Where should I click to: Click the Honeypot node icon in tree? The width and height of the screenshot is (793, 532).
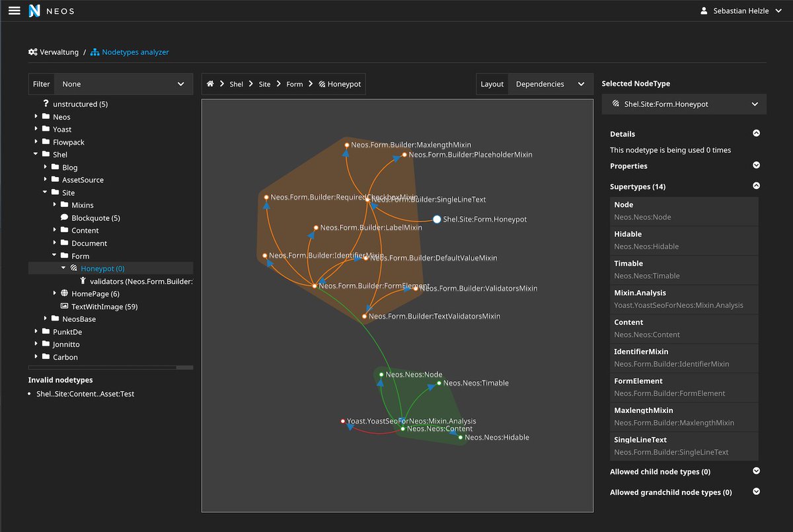73,268
